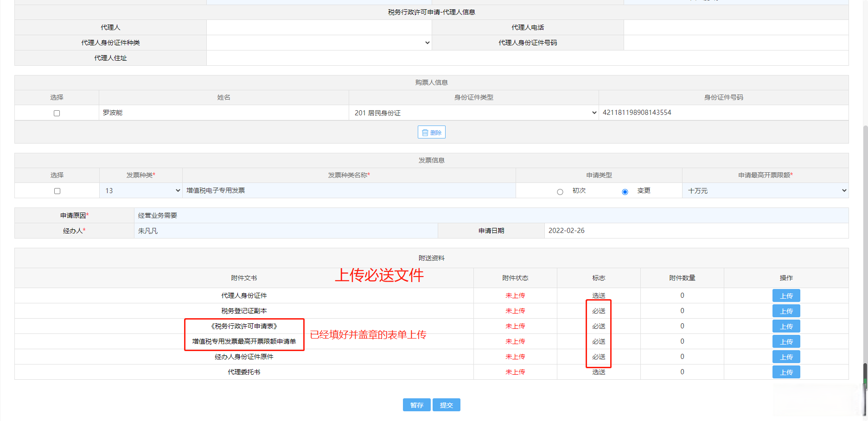The image size is (868, 421).
Task: Select the 变更 application type radio button
Action: [625, 192]
